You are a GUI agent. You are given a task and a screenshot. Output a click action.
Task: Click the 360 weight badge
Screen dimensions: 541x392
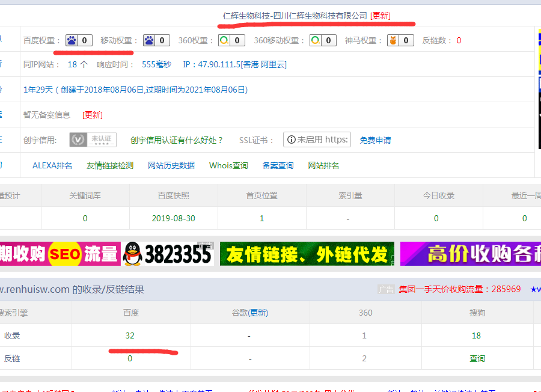coord(231,40)
